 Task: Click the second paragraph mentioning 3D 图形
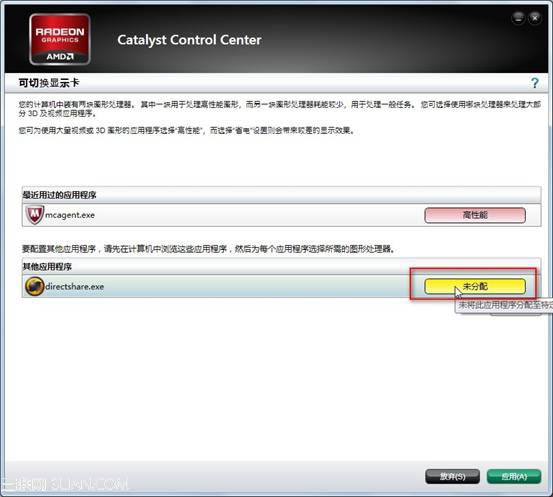(x=186, y=131)
